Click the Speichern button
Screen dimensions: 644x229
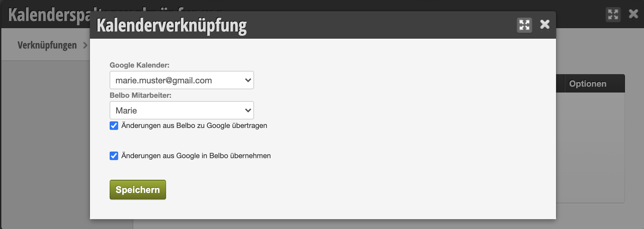click(138, 190)
